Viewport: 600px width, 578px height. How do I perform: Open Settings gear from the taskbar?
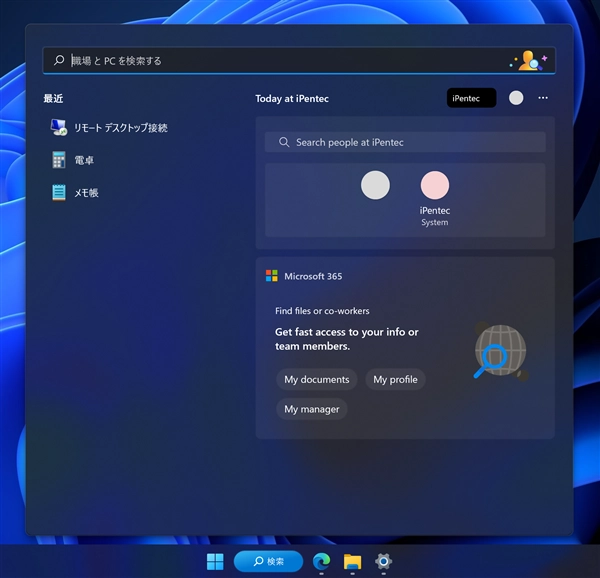[383, 562]
